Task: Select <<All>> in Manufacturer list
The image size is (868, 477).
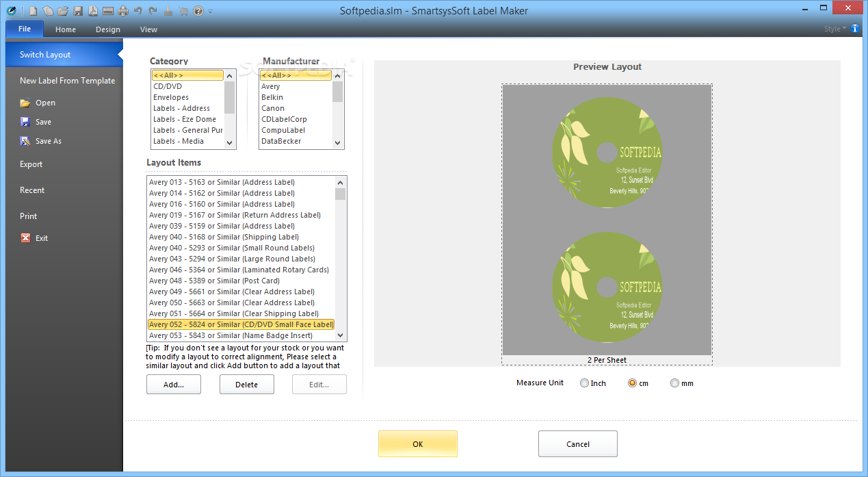Action: [296, 75]
